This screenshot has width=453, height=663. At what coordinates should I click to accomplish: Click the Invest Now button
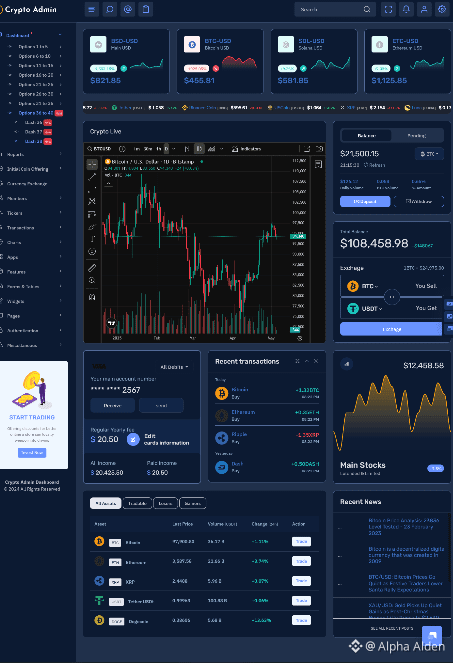coord(32,452)
